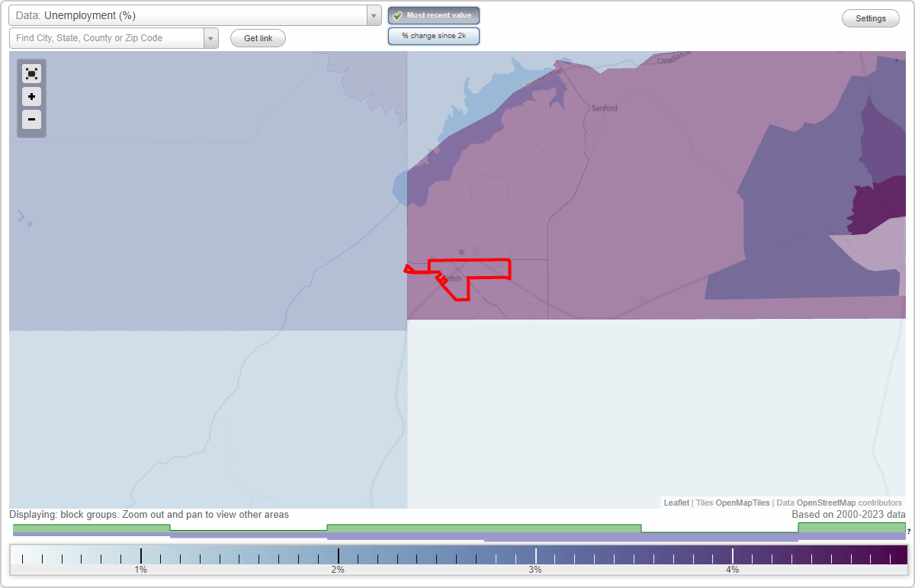915x588 pixels.
Task: Zoom in using the map plus icon
Action: click(x=31, y=97)
